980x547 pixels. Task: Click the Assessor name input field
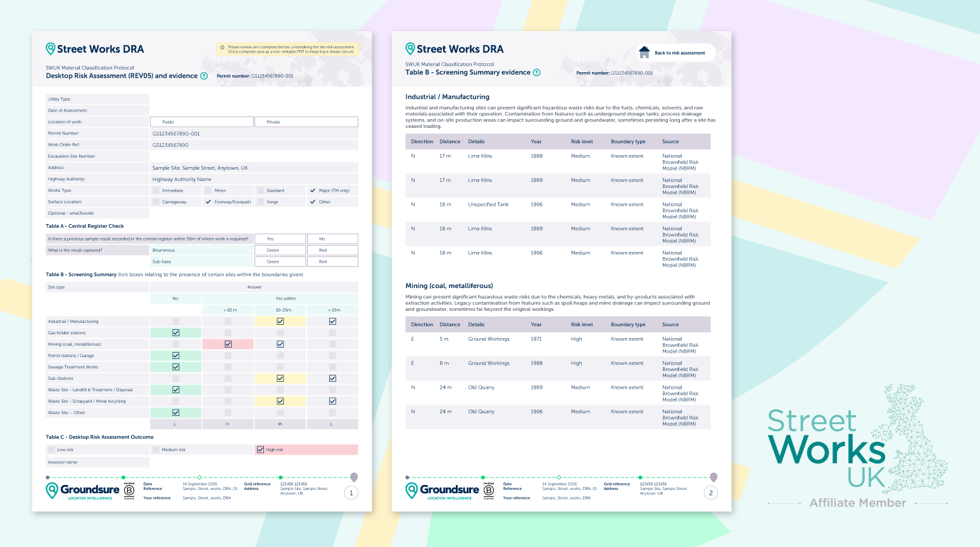254,462
